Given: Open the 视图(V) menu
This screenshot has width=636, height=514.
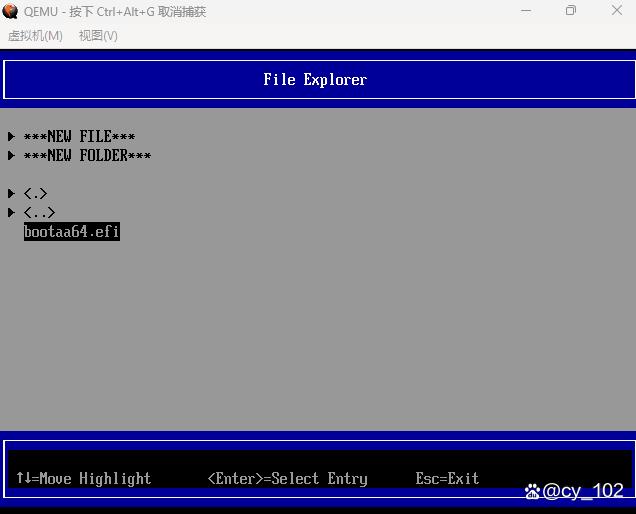Looking at the screenshot, I should [x=98, y=36].
